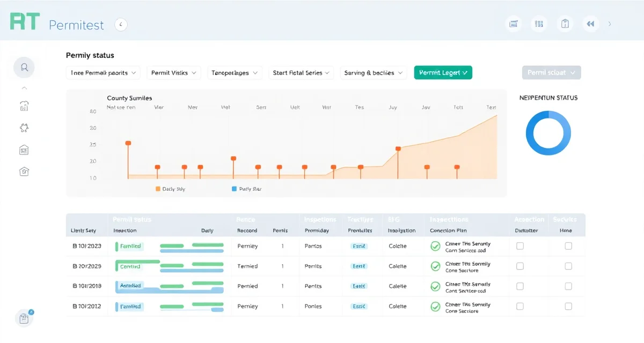Image resolution: width=644 pixels, height=343 pixels.
Task: Click the columns layout icon in header
Action: tap(539, 24)
